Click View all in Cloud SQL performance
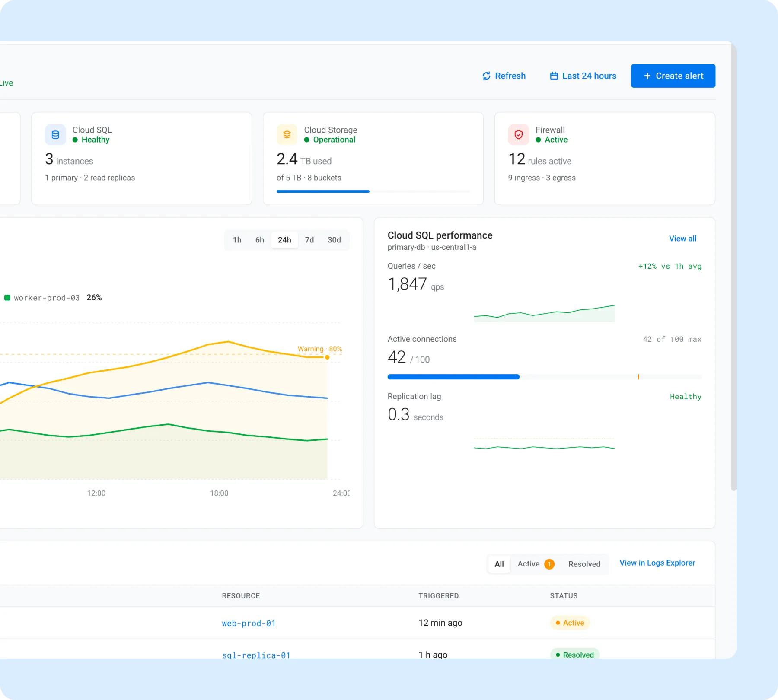 [682, 239]
